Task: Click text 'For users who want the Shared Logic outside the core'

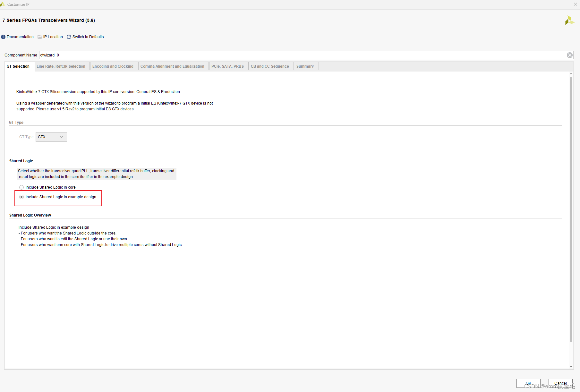Action: 68,233
